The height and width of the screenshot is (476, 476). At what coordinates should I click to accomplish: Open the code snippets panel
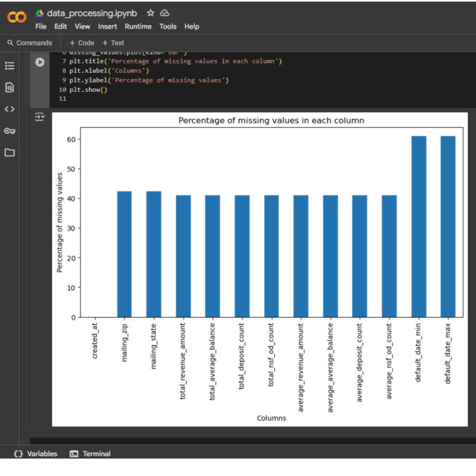point(10,109)
